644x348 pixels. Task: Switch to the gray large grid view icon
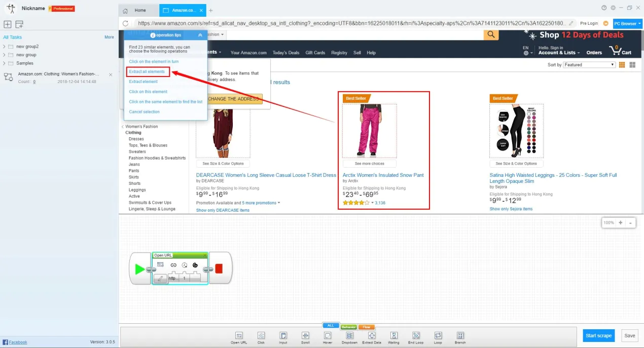(x=632, y=65)
